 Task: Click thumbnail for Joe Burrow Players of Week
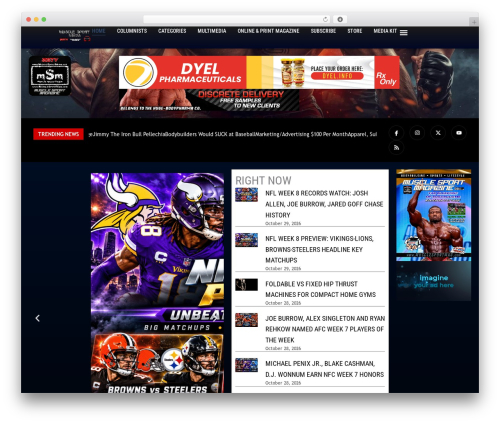(x=246, y=320)
